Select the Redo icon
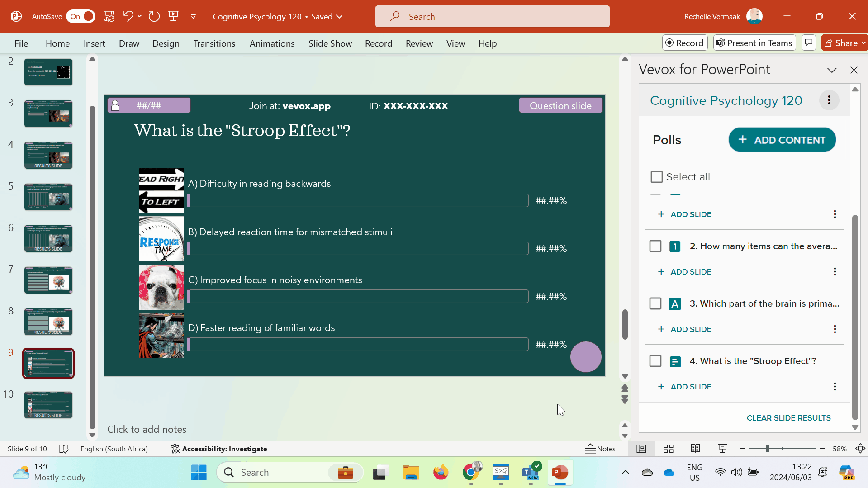This screenshot has height=488, width=868. click(154, 16)
